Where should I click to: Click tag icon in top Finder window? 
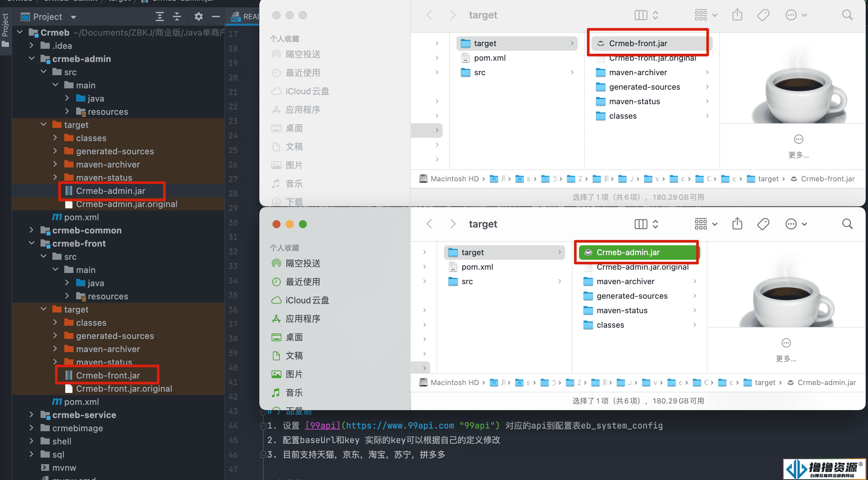(763, 15)
